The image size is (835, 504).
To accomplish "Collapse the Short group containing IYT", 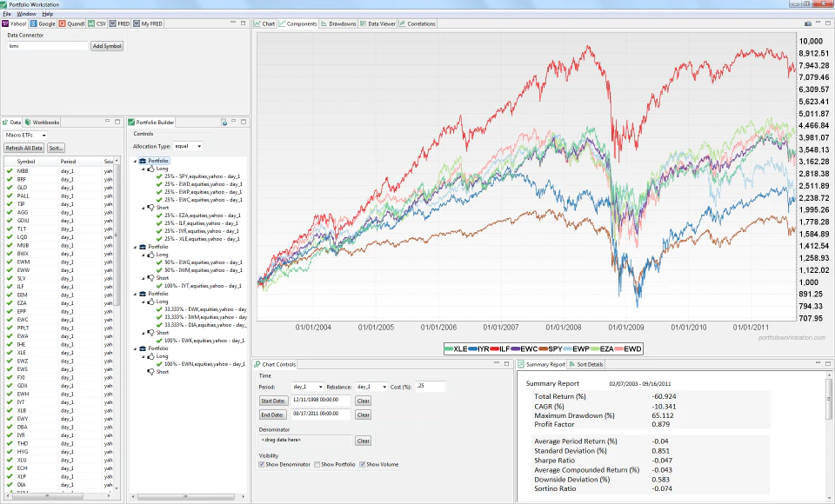I will [x=144, y=278].
